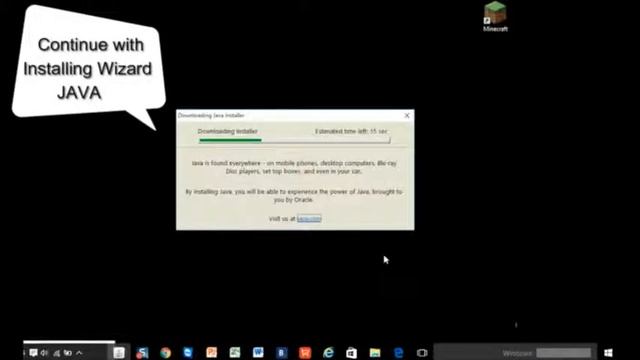
Task: Open Task View from taskbar
Action: (422, 353)
